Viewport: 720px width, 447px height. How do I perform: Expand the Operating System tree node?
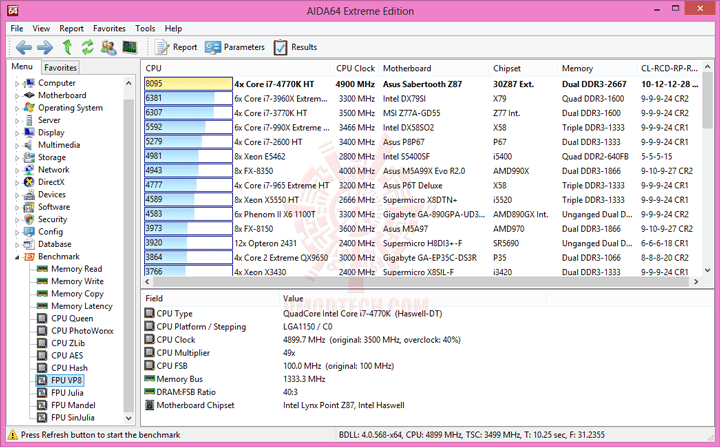[17, 108]
